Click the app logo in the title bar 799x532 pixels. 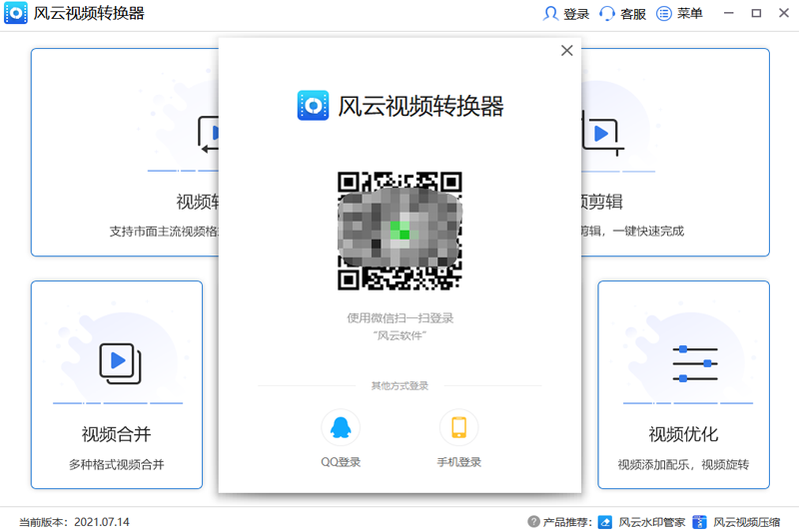tap(14, 14)
